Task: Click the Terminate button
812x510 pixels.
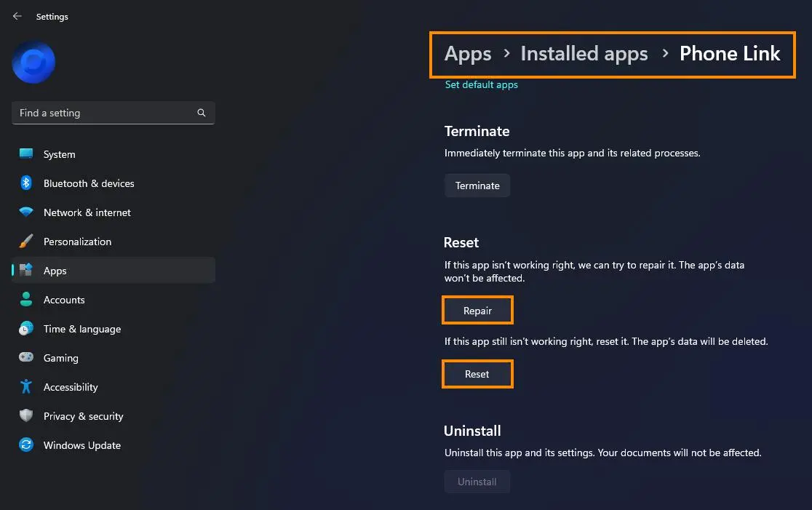Action: click(x=477, y=186)
